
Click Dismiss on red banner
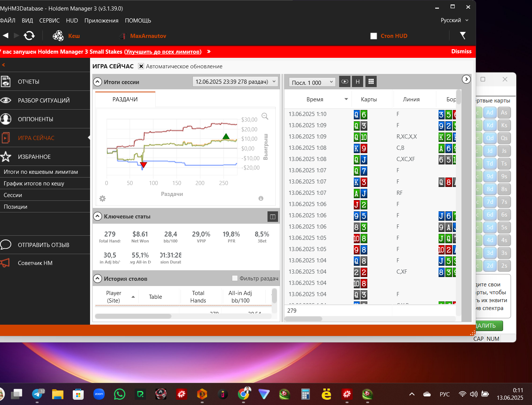461,51
